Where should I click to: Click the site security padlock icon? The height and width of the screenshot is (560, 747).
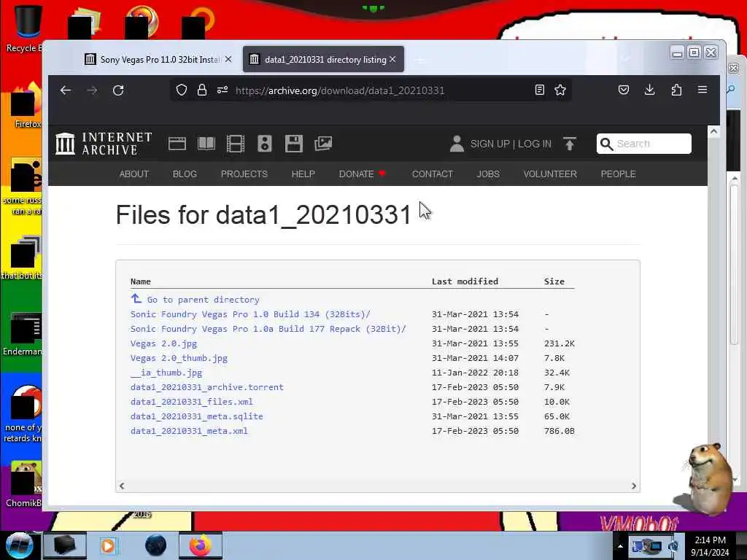click(x=202, y=90)
